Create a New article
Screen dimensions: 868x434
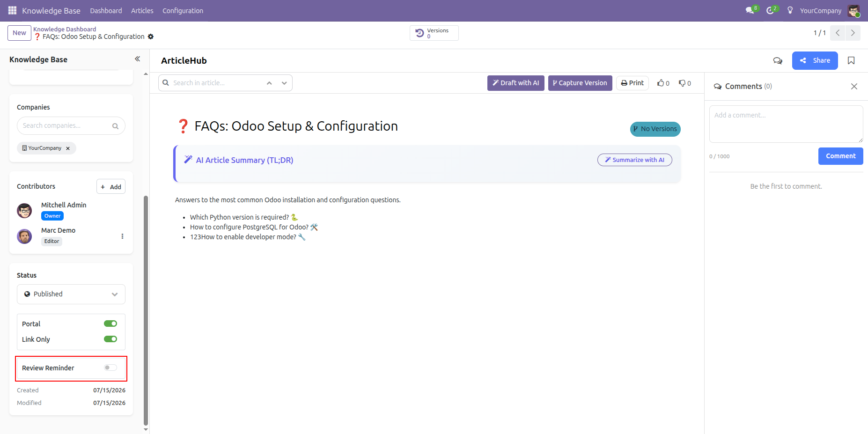[x=19, y=33]
